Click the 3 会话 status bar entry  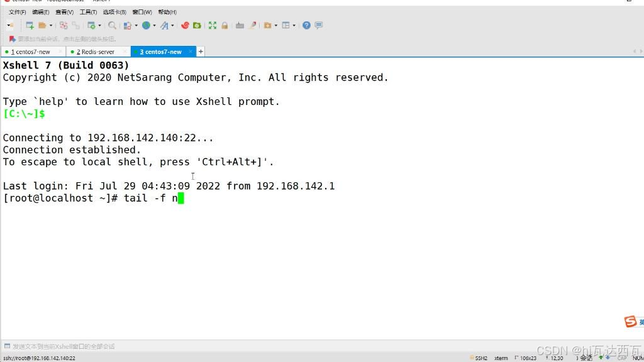coord(584,358)
